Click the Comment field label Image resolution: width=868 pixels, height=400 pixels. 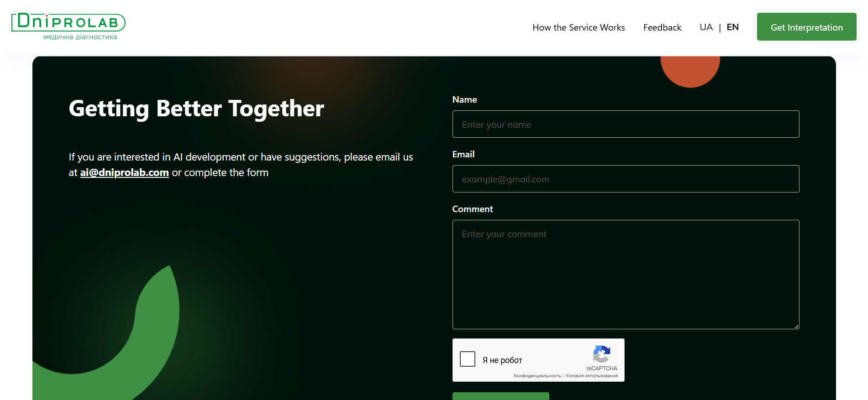click(x=473, y=209)
